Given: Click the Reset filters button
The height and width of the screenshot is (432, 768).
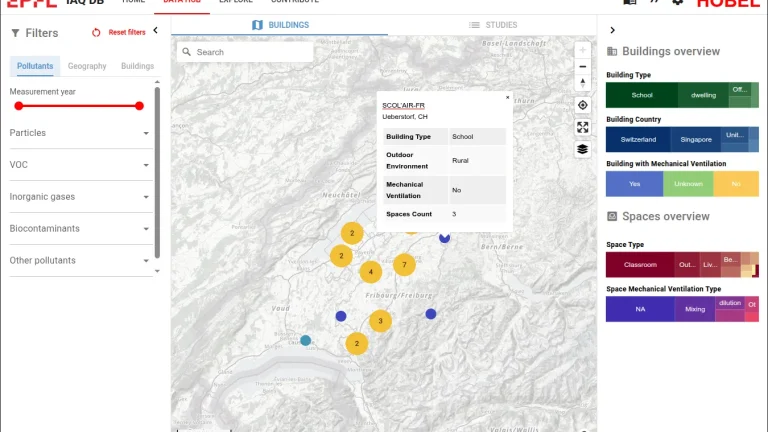Looking at the screenshot, I should pyautogui.click(x=118, y=33).
